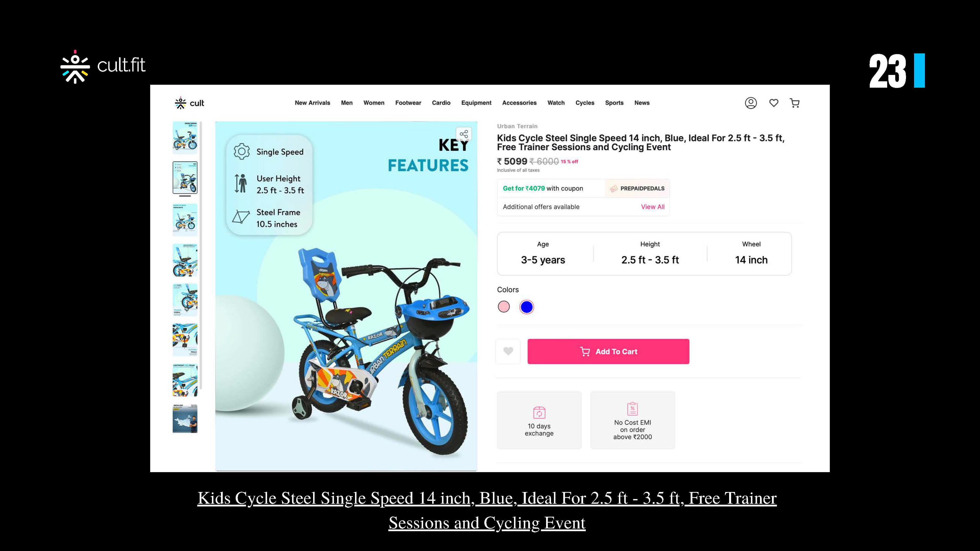Viewport: 980px width, 551px height.
Task: Open the underlined product title link below
Action: tap(487, 510)
